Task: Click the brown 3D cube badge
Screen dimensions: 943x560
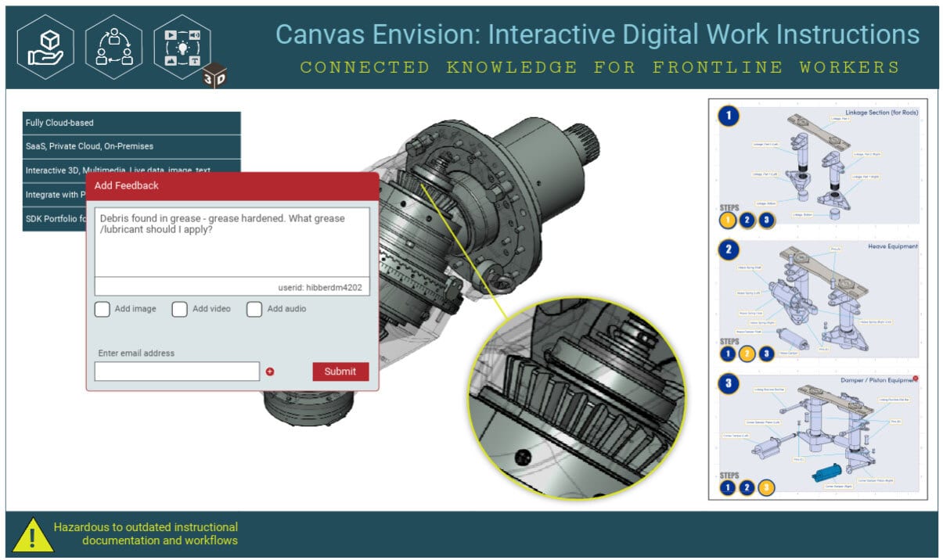Action: click(x=214, y=75)
